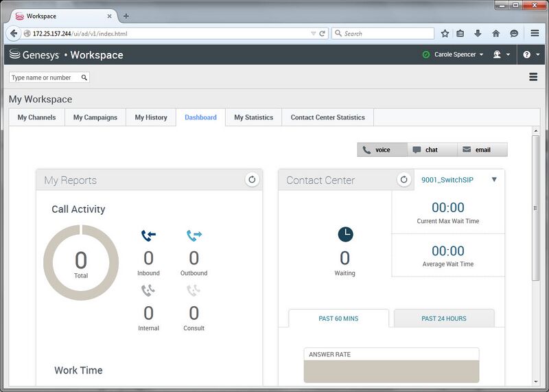Image resolution: width=549 pixels, height=392 pixels.
Task: Click the Type name or number field
Action: (x=45, y=78)
